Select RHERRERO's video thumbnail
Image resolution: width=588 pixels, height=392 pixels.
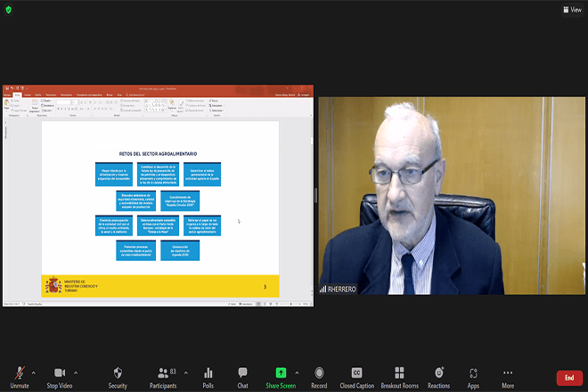452,195
